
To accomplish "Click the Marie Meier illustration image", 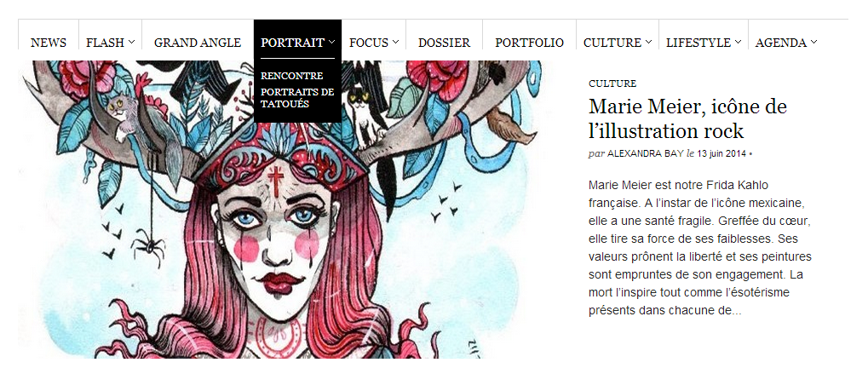I will (x=280, y=209).
